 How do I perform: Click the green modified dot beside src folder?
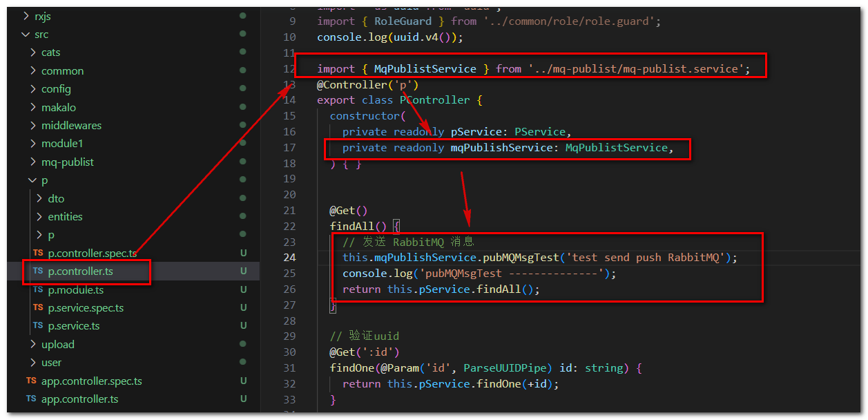pos(242,34)
